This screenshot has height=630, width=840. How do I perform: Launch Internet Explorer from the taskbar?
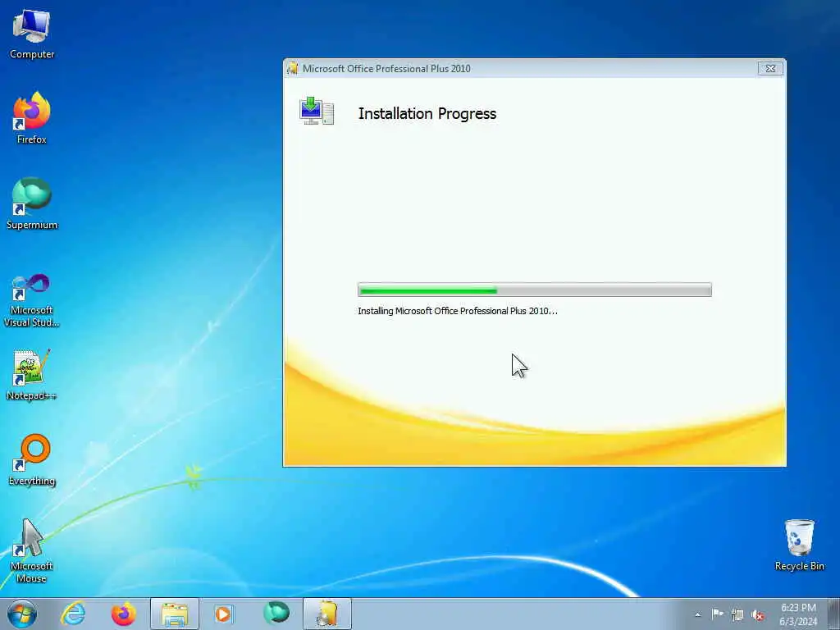click(73, 614)
